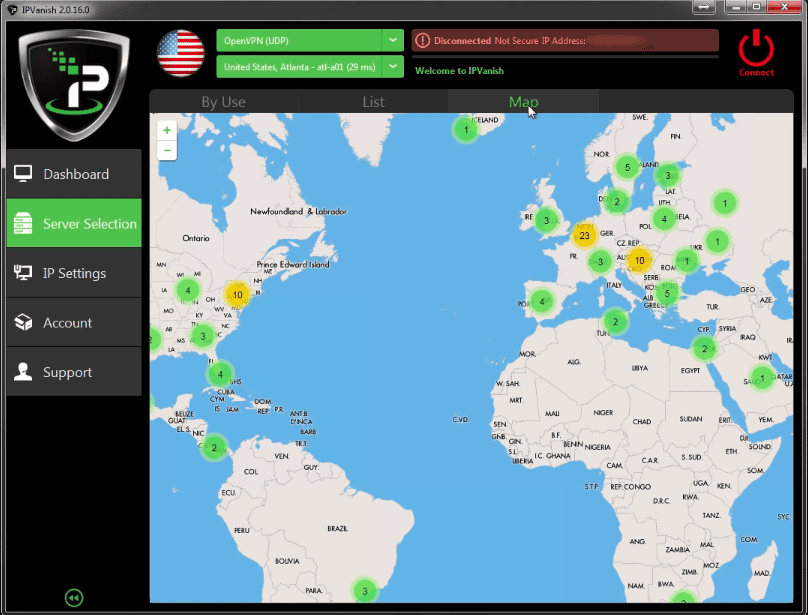Select the 3-server cluster in US Southeast
Screen dimensions: 808x615
pyautogui.click(x=203, y=336)
